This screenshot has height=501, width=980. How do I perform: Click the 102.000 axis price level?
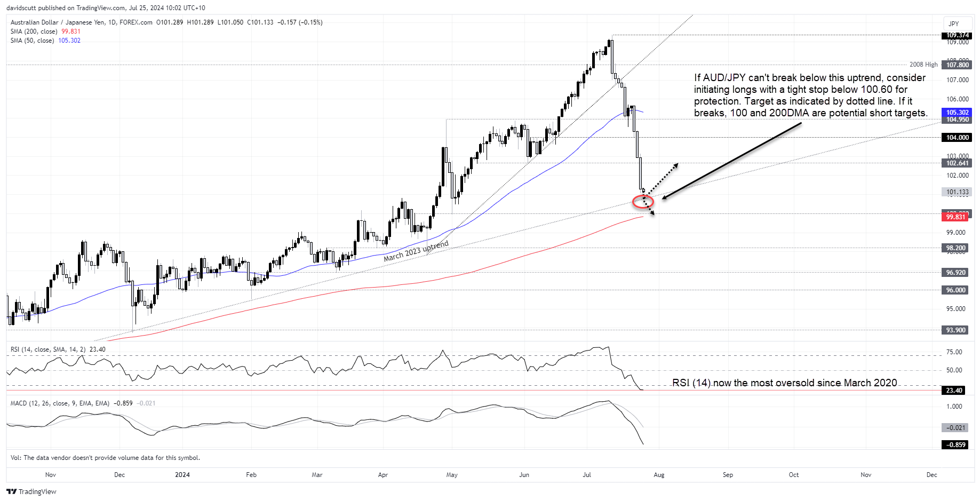coord(957,176)
